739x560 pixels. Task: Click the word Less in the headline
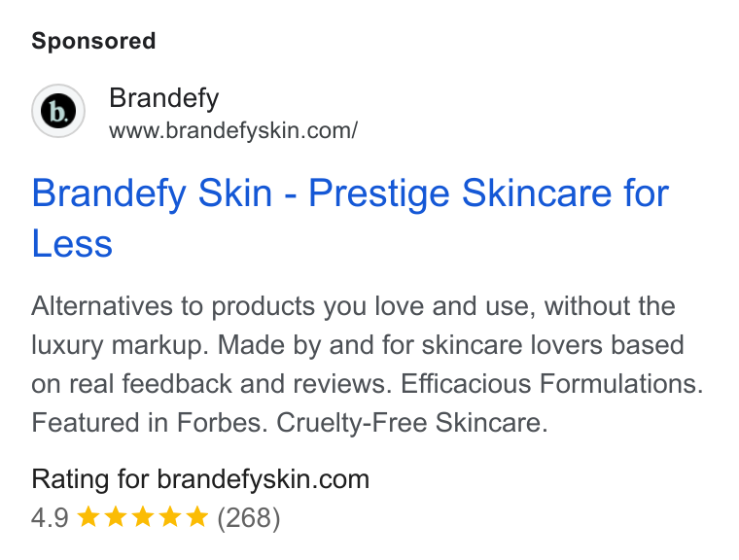coord(72,244)
